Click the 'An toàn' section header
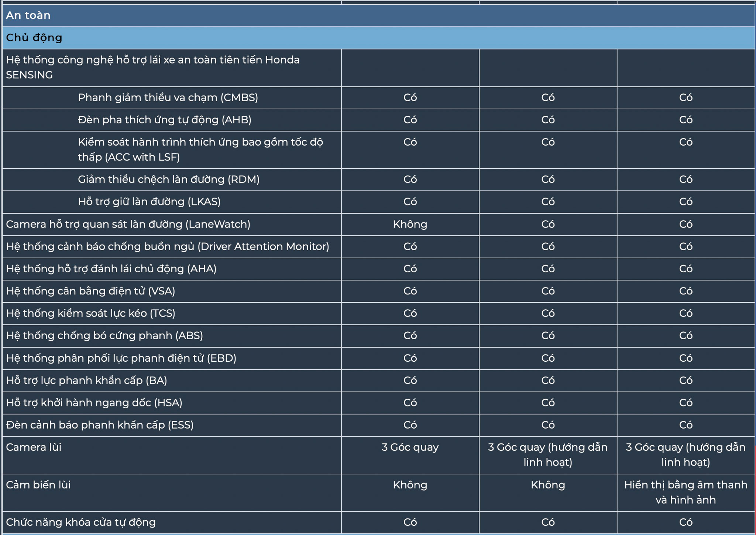 click(28, 16)
